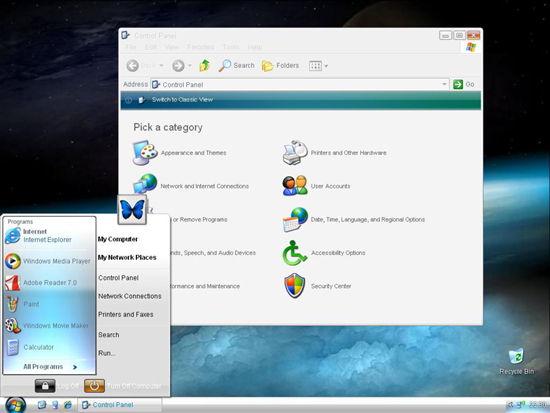550x413 pixels.
Task: Select Network Connections in Start menu
Action: point(130,296)
